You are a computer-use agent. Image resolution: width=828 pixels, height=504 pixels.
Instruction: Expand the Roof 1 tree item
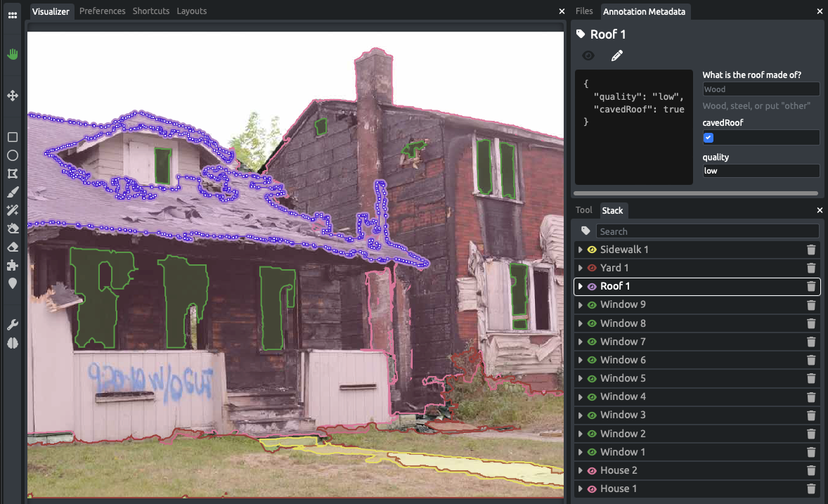(580, 286)
